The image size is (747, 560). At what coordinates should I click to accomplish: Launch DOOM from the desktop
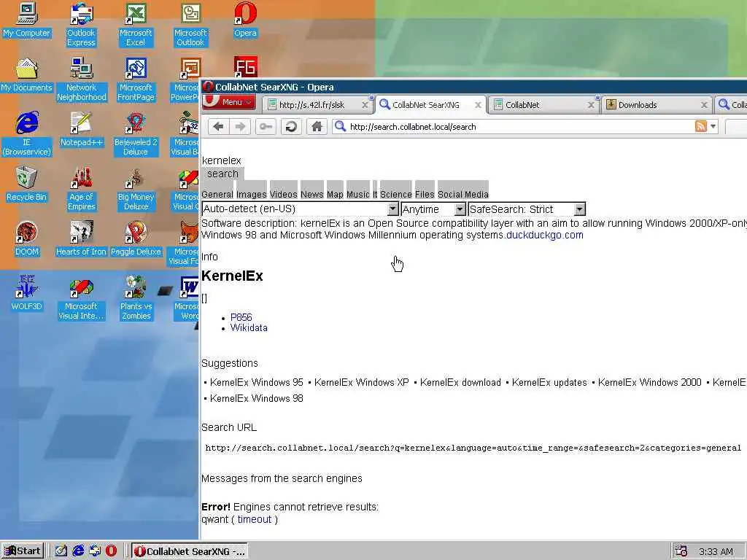[27, 239]
